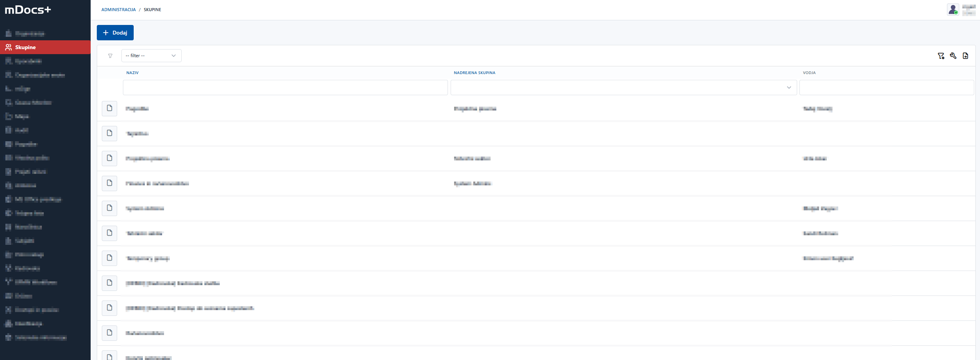The image size is (980, 360).
Task: Focus the Naziv filter input field
Action: 285,88
